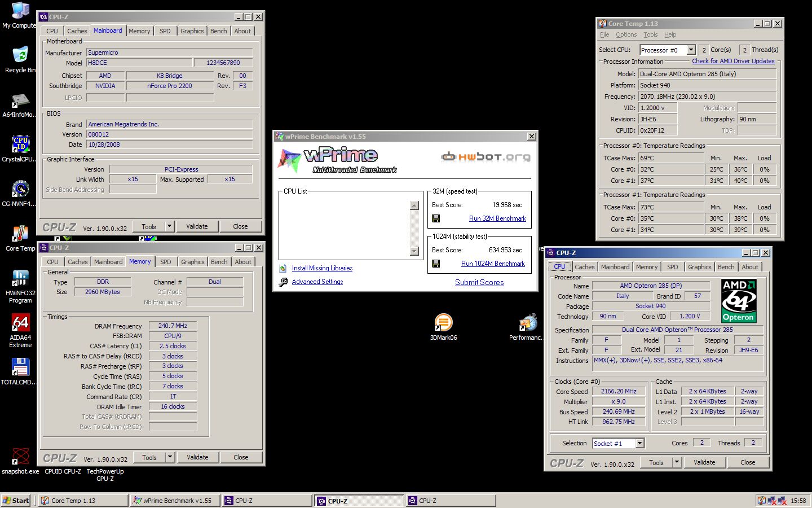The image size is (812, 508).
Task: Launch the A64InfoMo desktop shortcut
Action: [x=20, y=100]
